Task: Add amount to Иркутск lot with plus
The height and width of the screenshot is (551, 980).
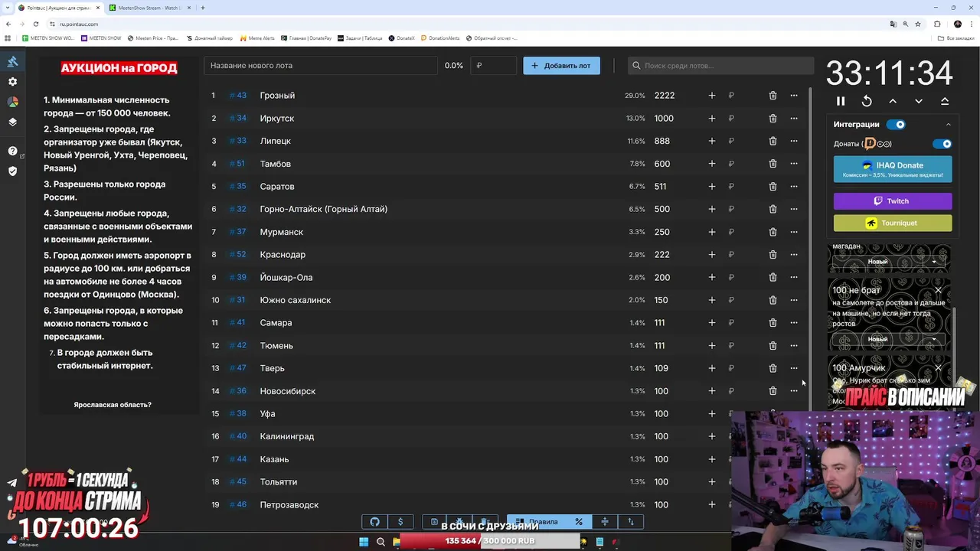Action: pos(712,119)
